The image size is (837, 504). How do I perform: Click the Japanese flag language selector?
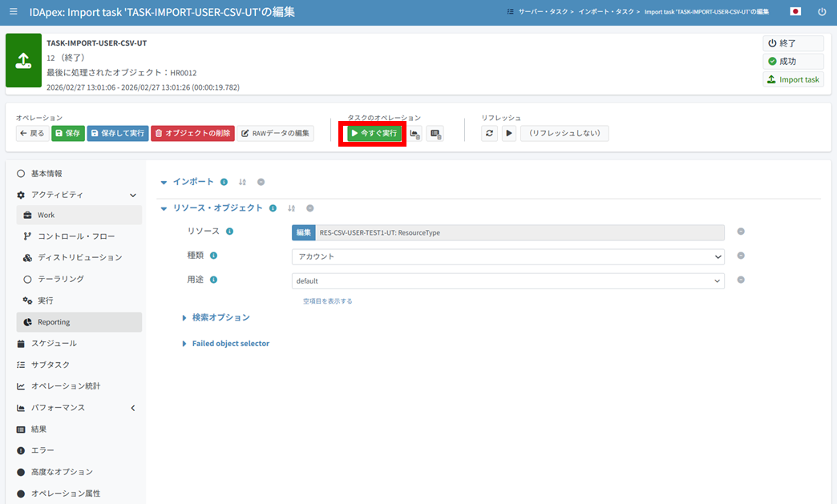point(795,12)
